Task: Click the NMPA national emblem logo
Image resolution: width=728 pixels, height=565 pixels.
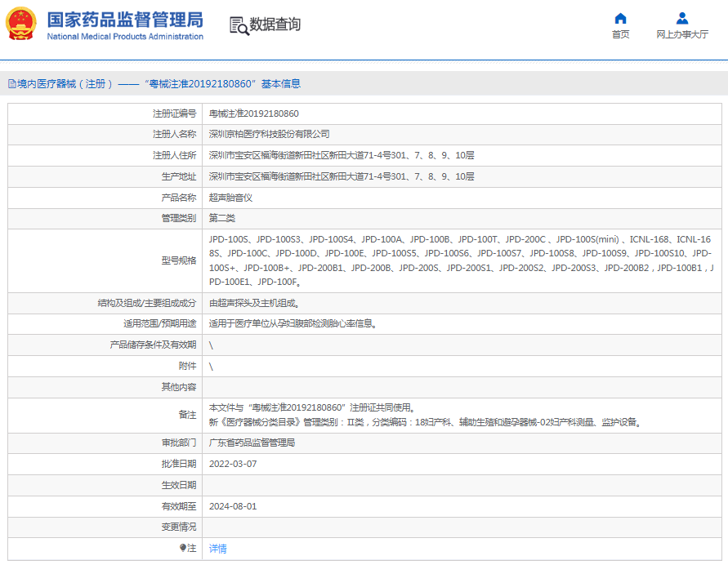Action: pyautogui.click(x=21, y=24)
